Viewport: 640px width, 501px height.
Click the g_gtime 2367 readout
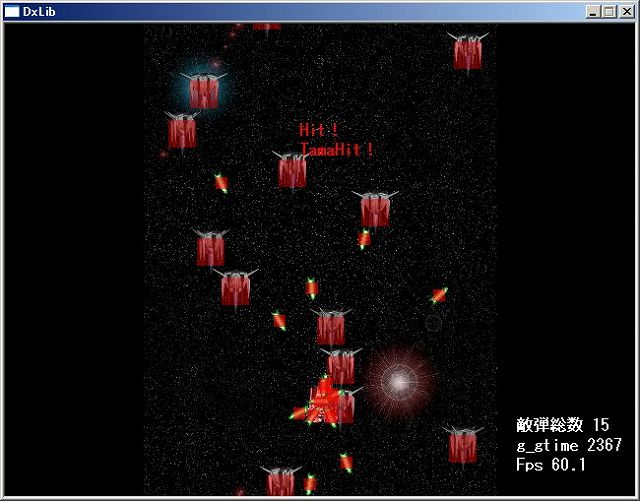point(569,445)
